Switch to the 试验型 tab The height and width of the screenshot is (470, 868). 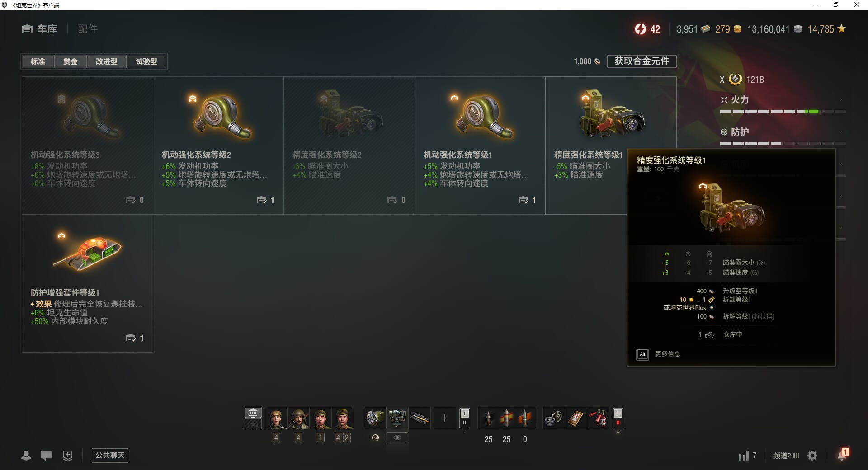point(146,61)
